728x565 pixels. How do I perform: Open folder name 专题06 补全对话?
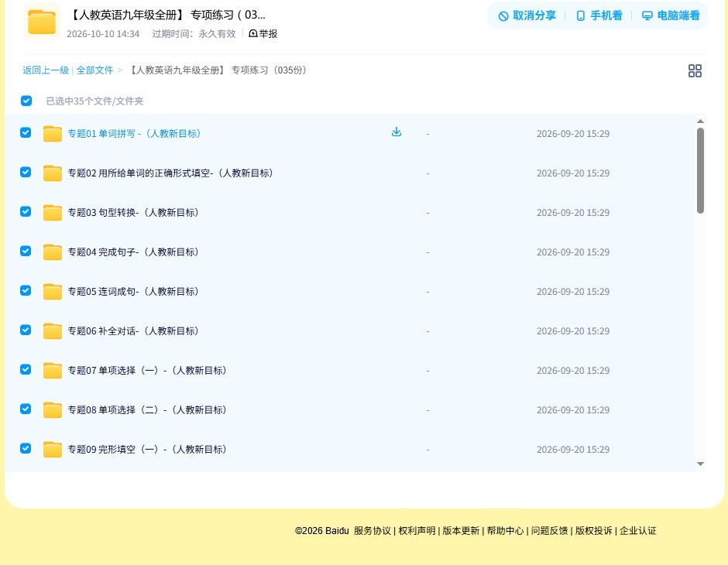[x=133, y=330]
